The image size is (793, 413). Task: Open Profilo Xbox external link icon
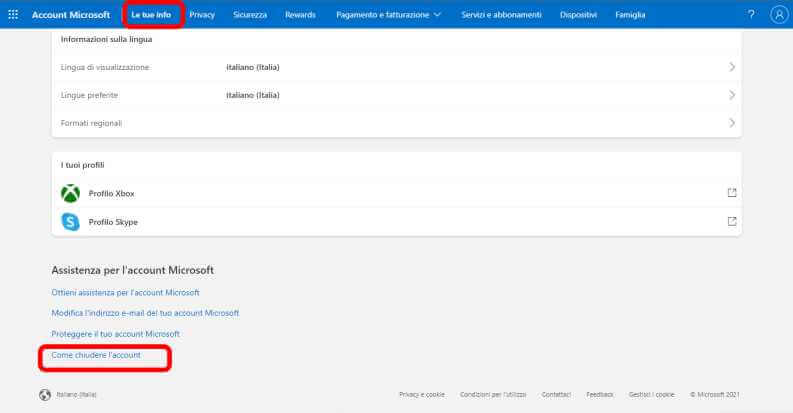(x=732, y=193)
